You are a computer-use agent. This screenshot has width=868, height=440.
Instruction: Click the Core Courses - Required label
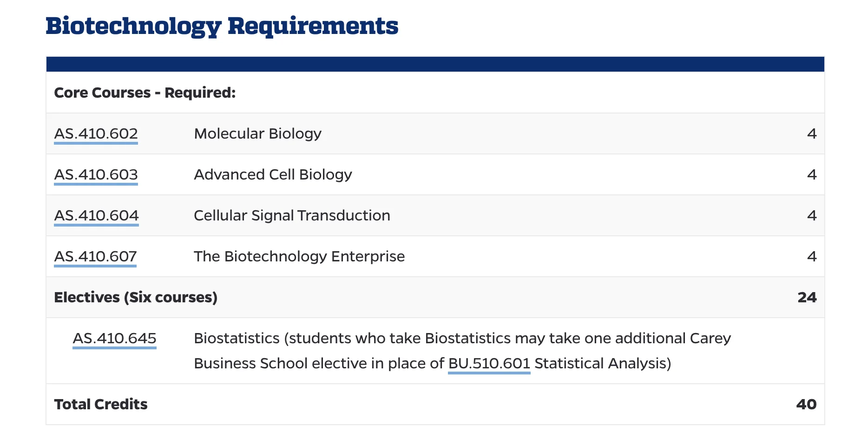click(145, 93)
